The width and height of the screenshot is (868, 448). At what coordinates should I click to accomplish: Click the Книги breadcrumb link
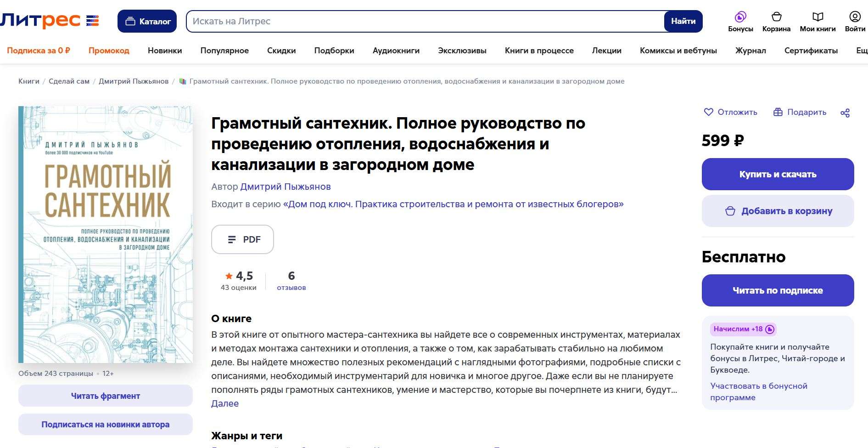click(x=29, y=81)
